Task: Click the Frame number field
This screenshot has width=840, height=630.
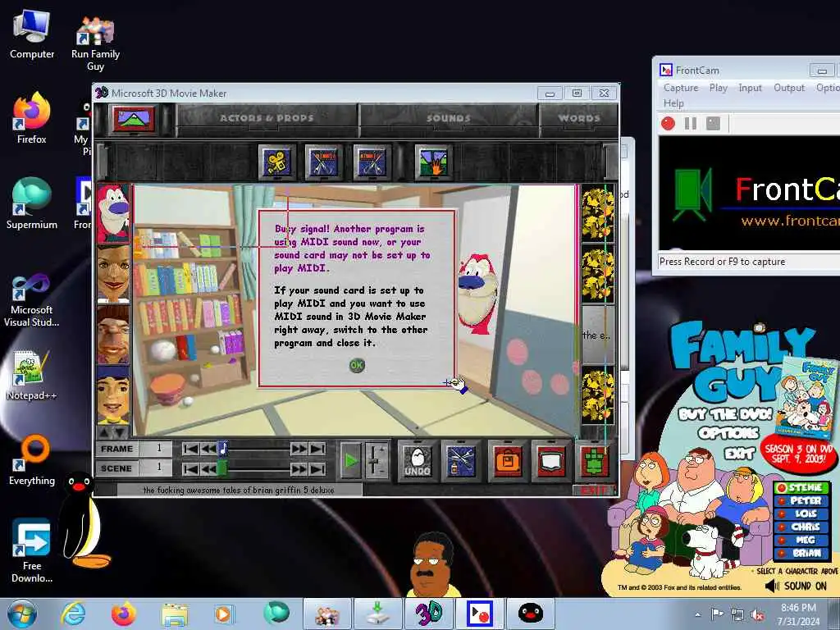Action: coord(155,449)
